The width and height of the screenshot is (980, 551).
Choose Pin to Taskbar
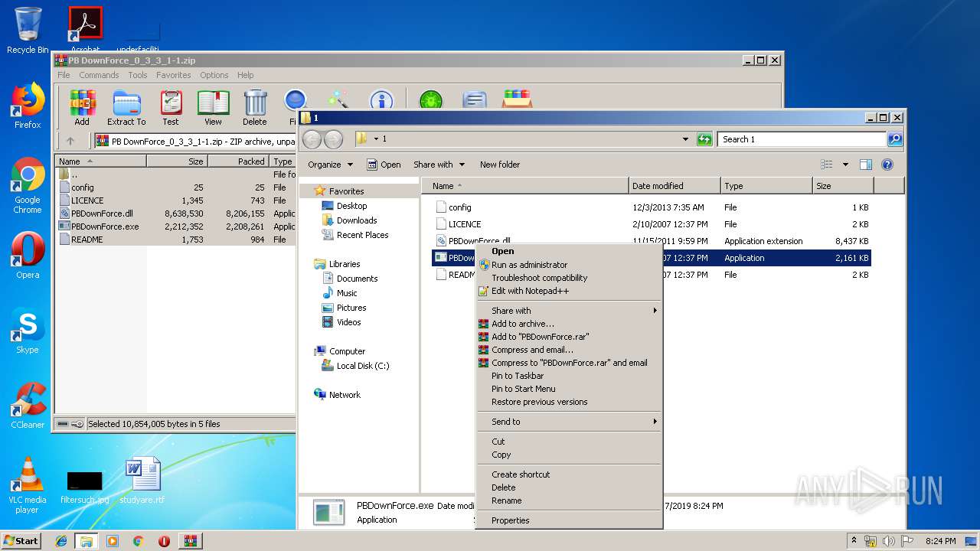pos(568,376)
